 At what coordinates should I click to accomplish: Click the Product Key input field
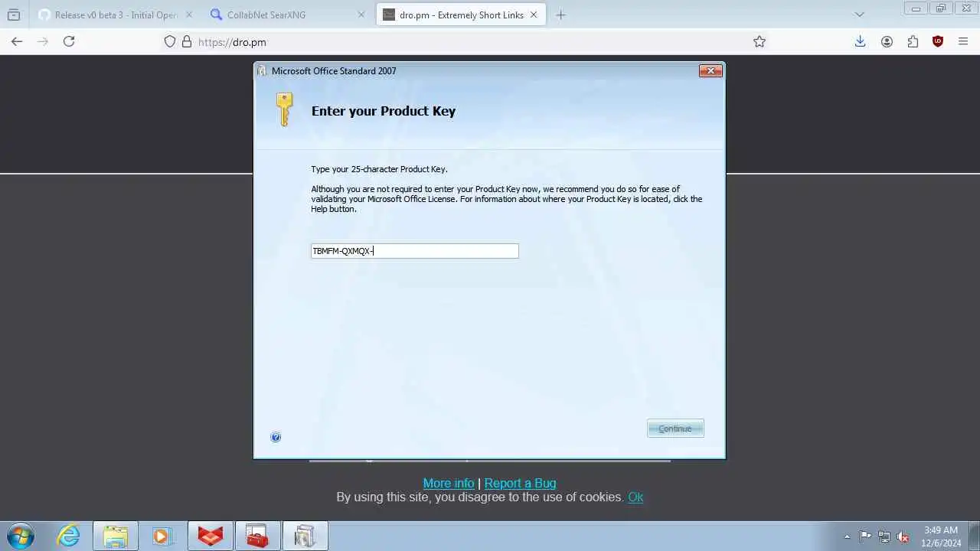point(414,251)
